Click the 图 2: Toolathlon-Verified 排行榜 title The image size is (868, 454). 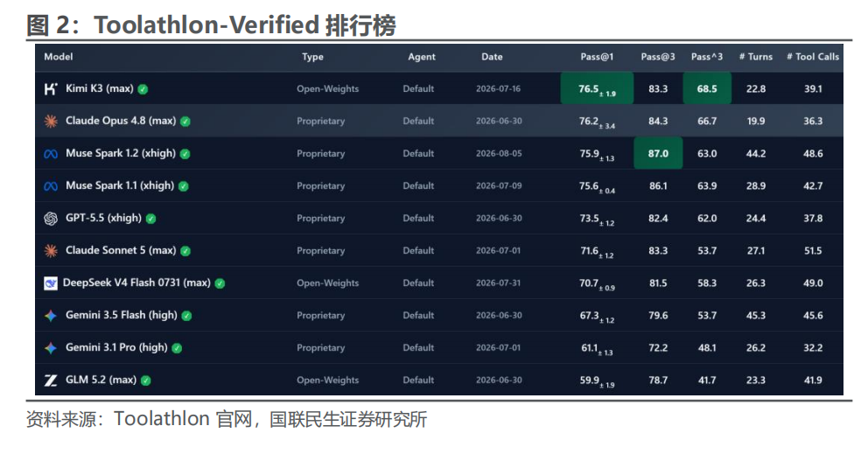[211, 25]
